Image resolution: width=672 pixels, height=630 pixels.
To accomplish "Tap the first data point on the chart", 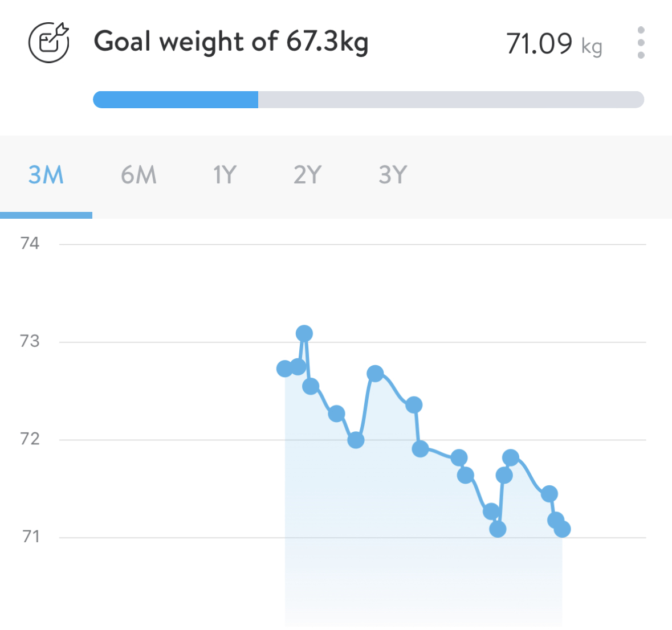I will point(285,369).
